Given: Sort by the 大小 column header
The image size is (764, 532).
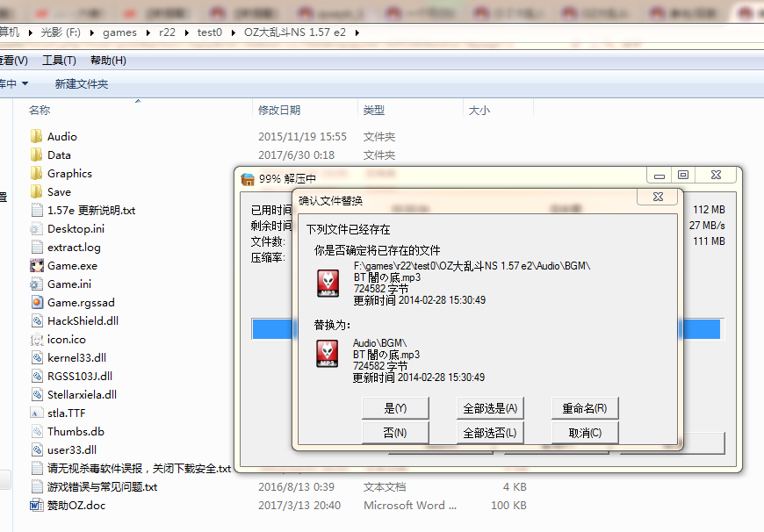Looking at the screenshot, I should tap(479, 111).
